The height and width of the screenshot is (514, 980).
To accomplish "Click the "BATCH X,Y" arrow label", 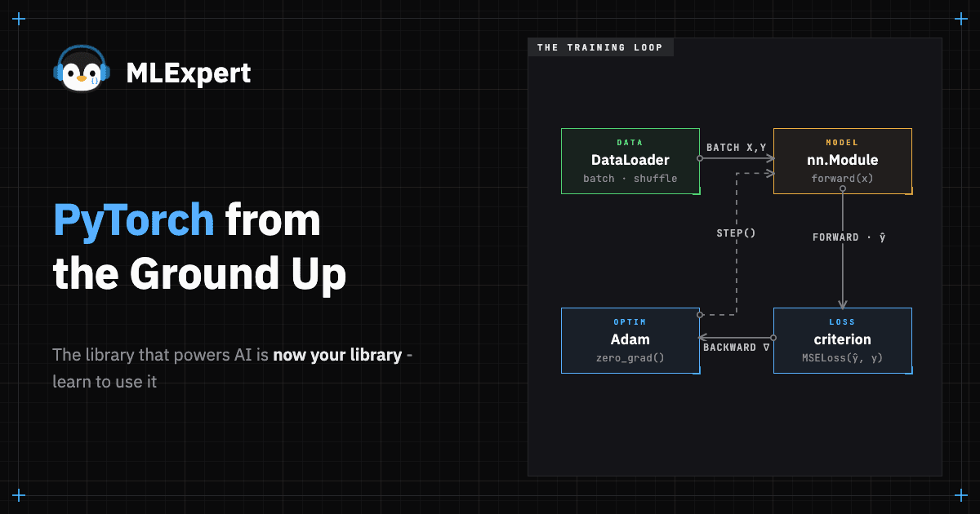I will pos(737,148).
